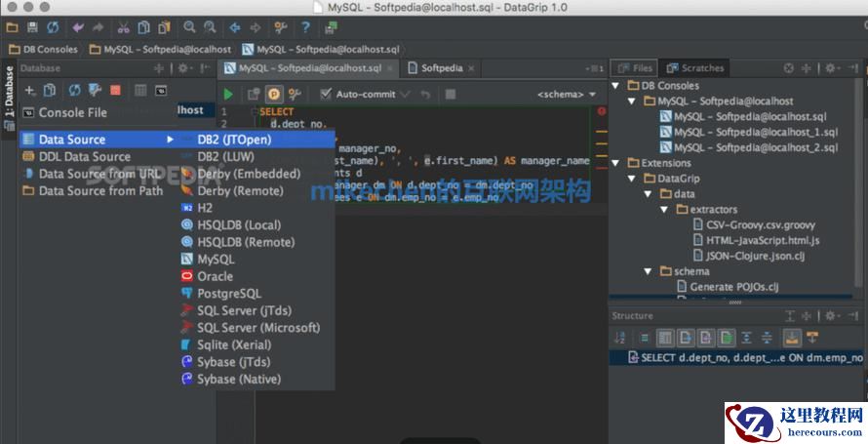The image size is (868, 444).
Task: Click the purple Undo arrow icon
Action: point(78,27)
